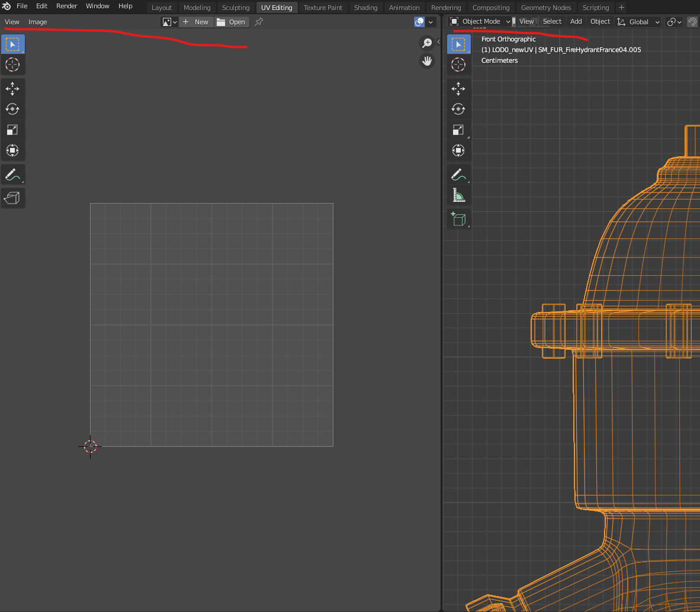The height and width of the screenshot is (612, 700).
Task: Click the zoom magnifier gizmo in the UV editor
Action: click(x=426, y=43)
